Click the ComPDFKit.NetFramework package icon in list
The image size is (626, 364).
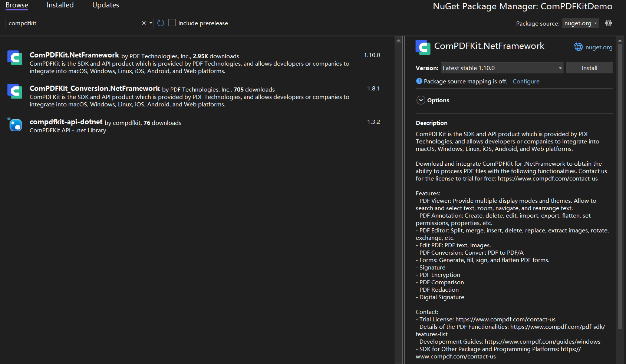15,58
